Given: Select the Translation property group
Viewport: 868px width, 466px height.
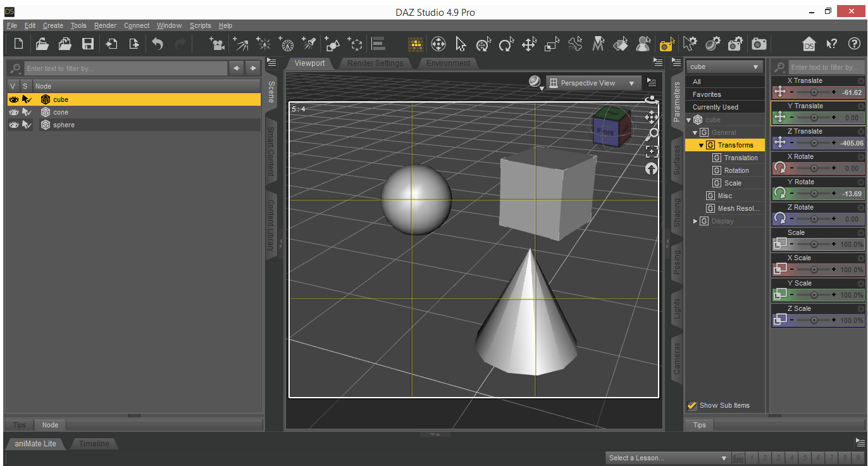Looking at the screenshot, I should [x=740, y=158].
